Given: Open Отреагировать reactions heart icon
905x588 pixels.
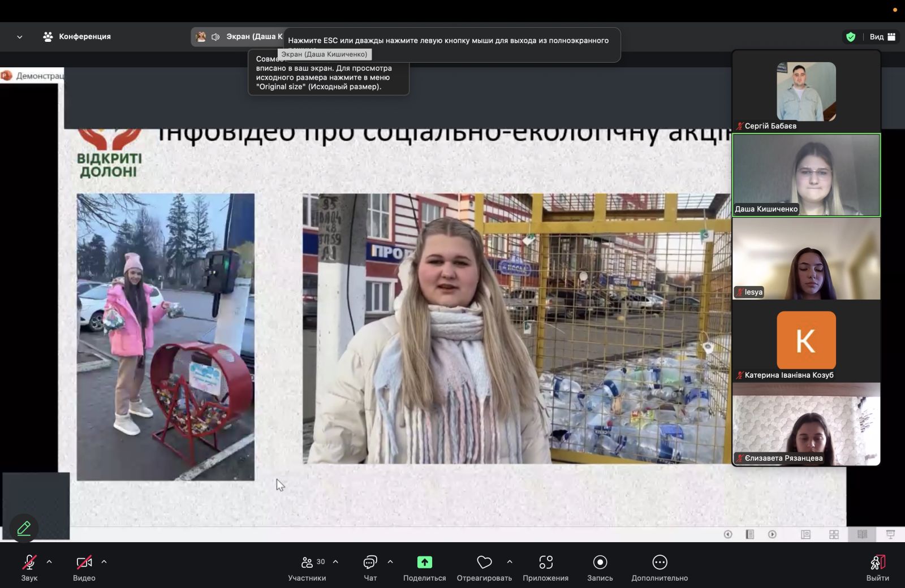Looking at the screenshot, I should [484, 562].
